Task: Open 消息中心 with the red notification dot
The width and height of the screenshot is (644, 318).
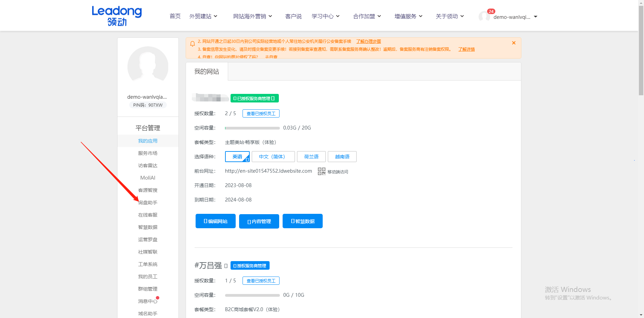Action: coord(148,301)
